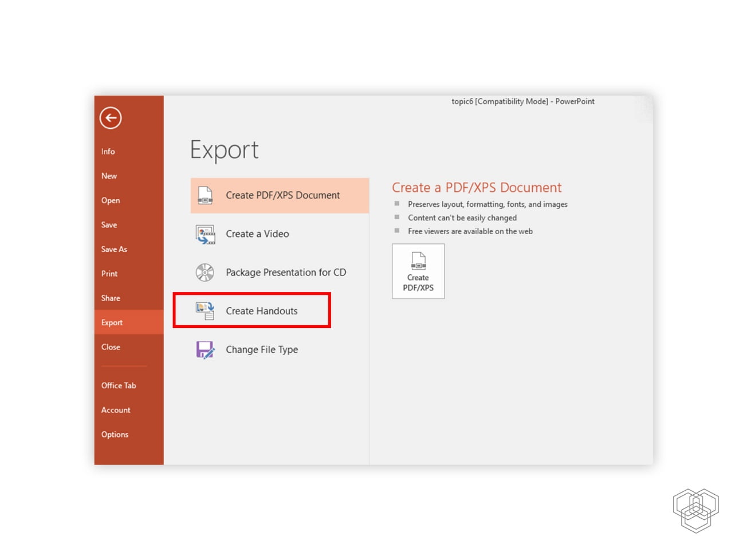747x560 pixels.
Task: Click the back arrow circle icon
Action: [x=111, y=118]
